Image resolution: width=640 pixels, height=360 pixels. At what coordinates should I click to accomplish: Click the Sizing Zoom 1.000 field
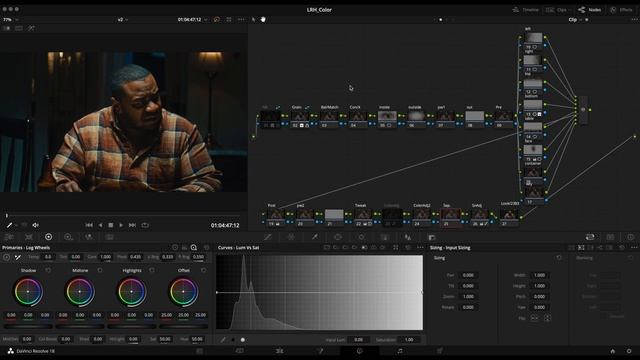pos(468,296)
